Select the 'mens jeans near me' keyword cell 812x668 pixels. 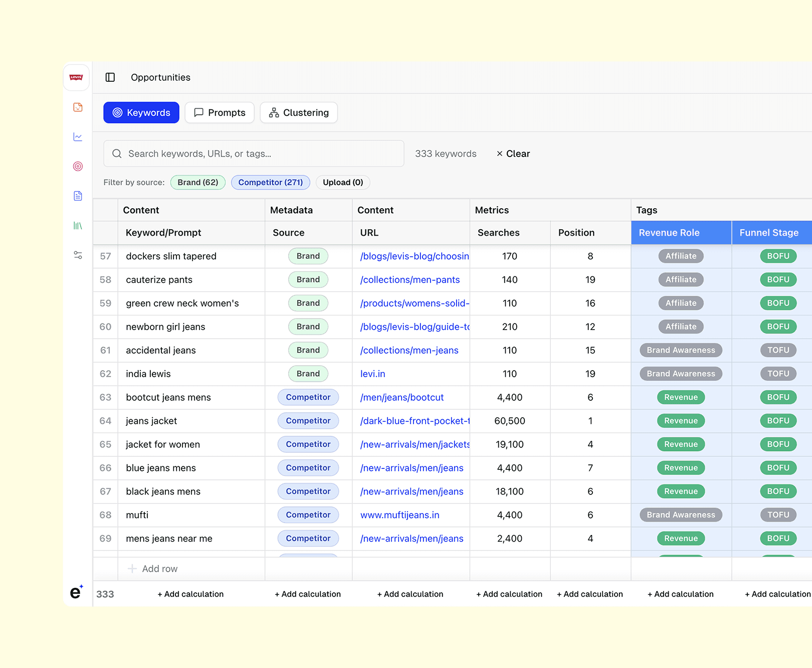pyautogui.click(x=191, y=539)
